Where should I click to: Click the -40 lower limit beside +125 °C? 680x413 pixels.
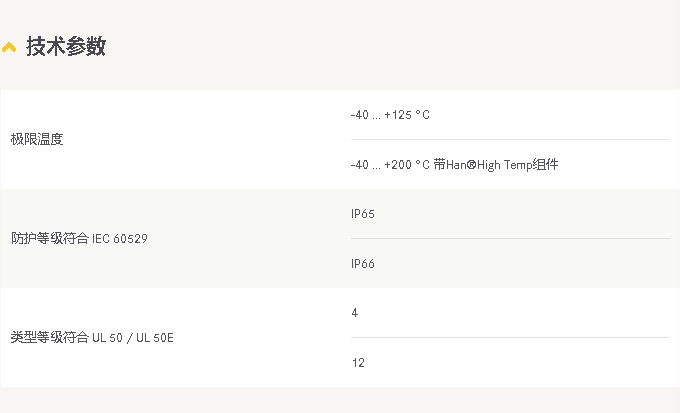[359, 115]
